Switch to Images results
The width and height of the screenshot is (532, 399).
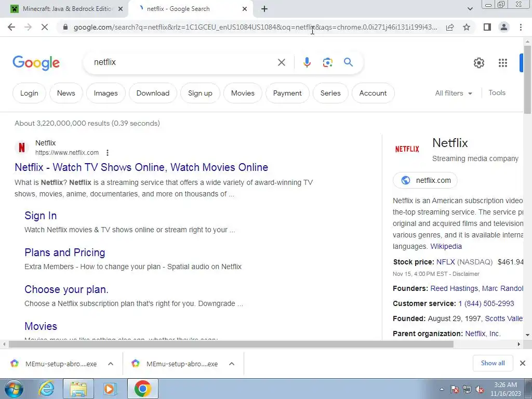point(105,93)
